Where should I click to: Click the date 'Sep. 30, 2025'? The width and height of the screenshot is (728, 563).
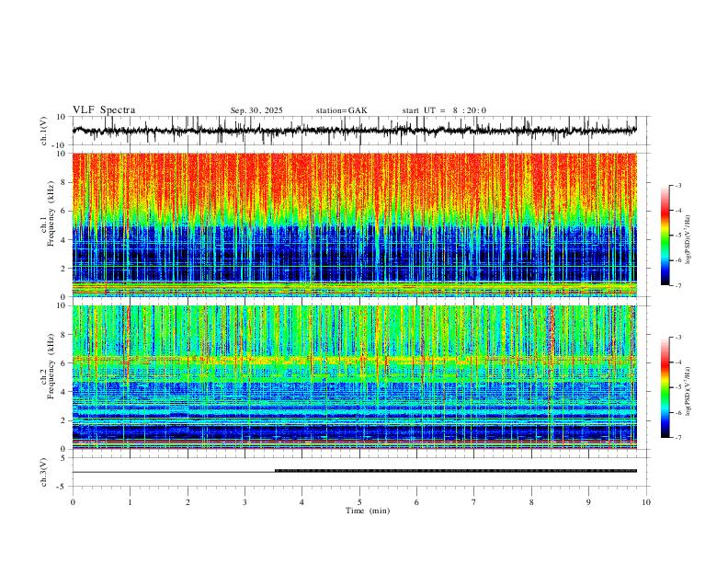pos(256,110)
